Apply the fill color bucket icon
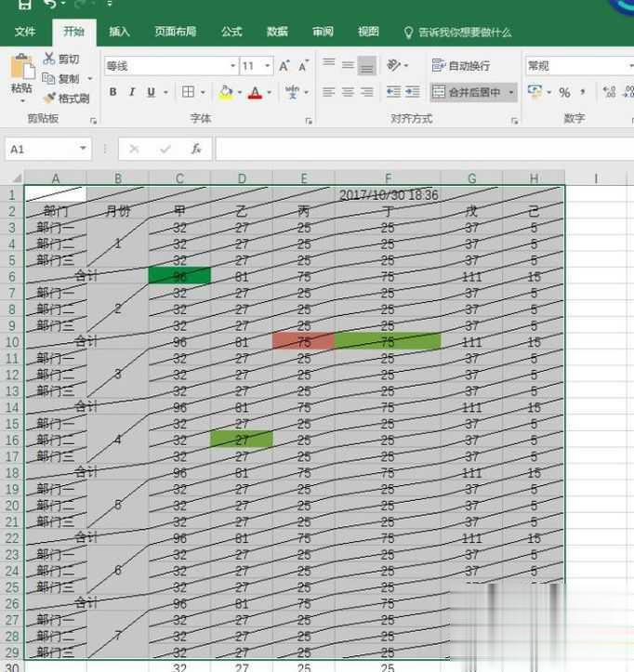This screenshot has width=634, height=672. (226, 92)
